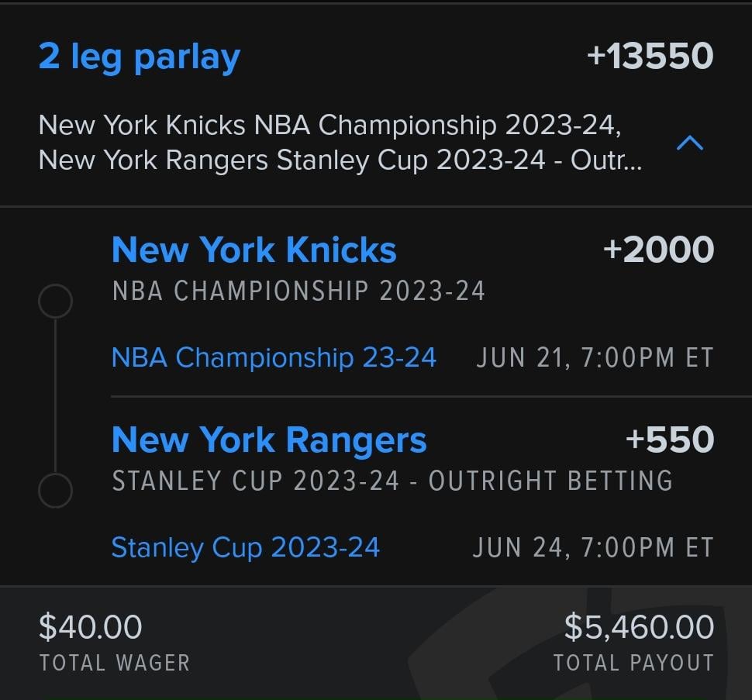Click the JUN 21, 7:00PM ET date

tap(595, 358)
